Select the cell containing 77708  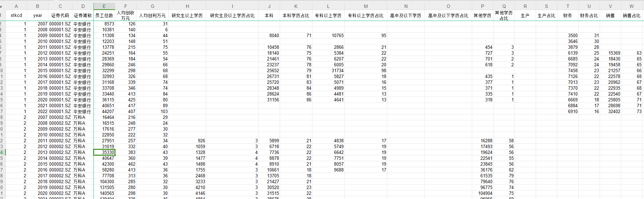coord(104,176)
